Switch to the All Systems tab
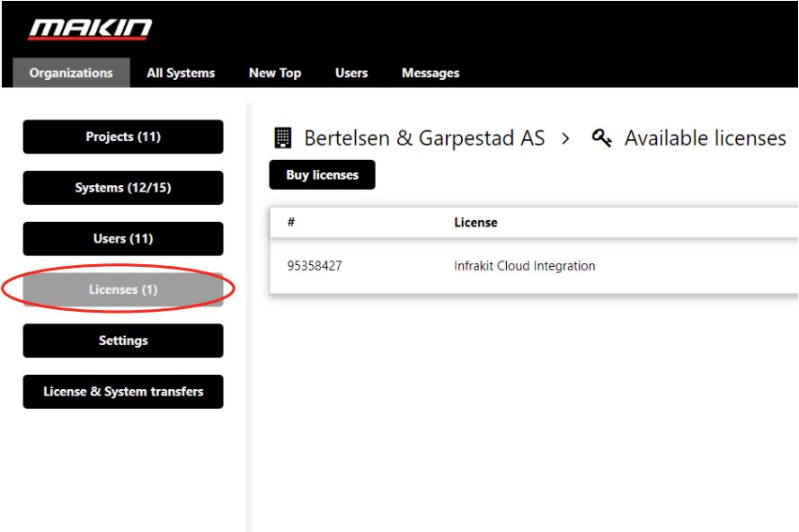The height and width of the screenshot is (532, 799). 181,73
